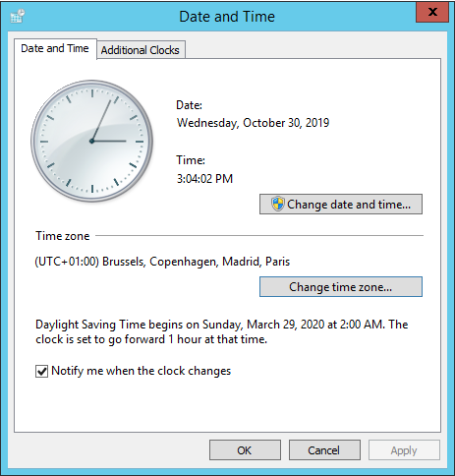The image size is (455, 476).
Task: Confirm with the OK button
Action: coord(245,450)
